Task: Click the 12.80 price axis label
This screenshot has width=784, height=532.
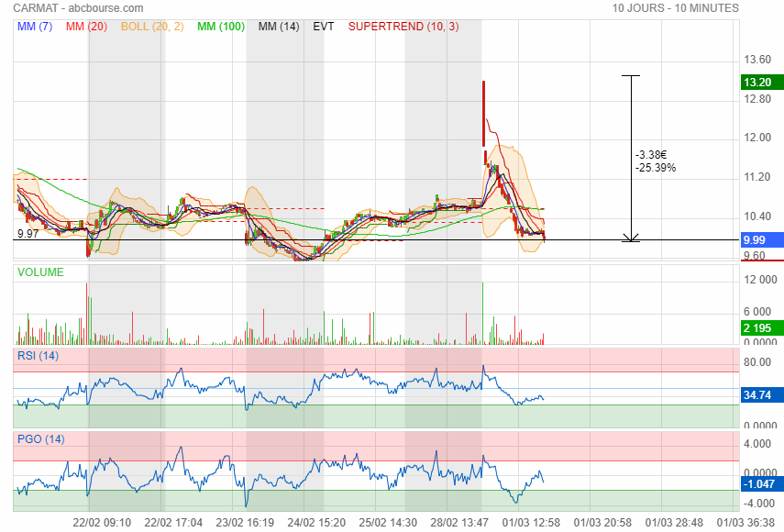Action: point(757,99)
